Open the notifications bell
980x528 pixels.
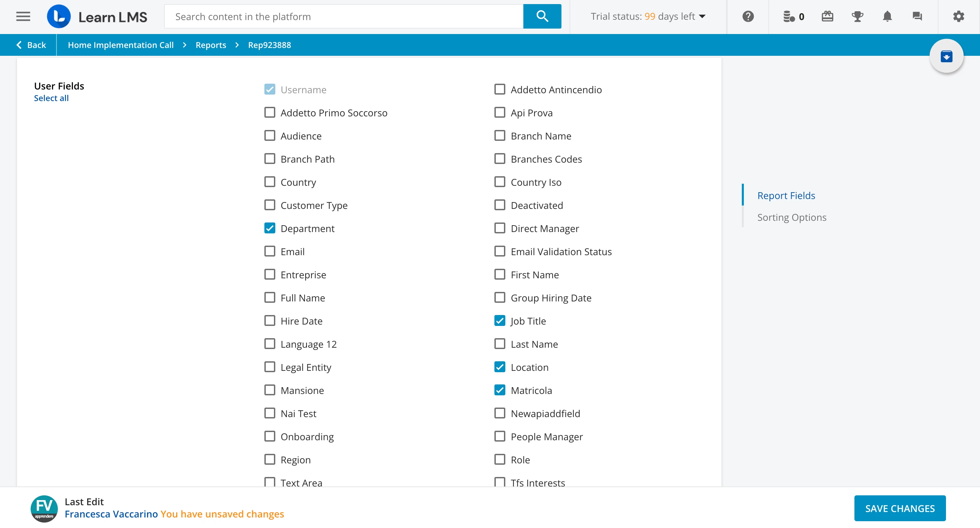(x=887, y=16)
